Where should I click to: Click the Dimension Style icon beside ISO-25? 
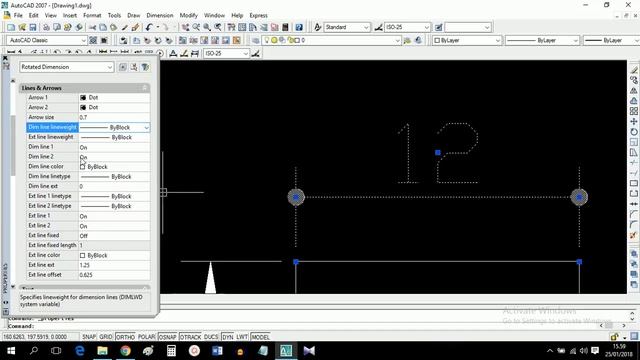[x=378, y=27]
